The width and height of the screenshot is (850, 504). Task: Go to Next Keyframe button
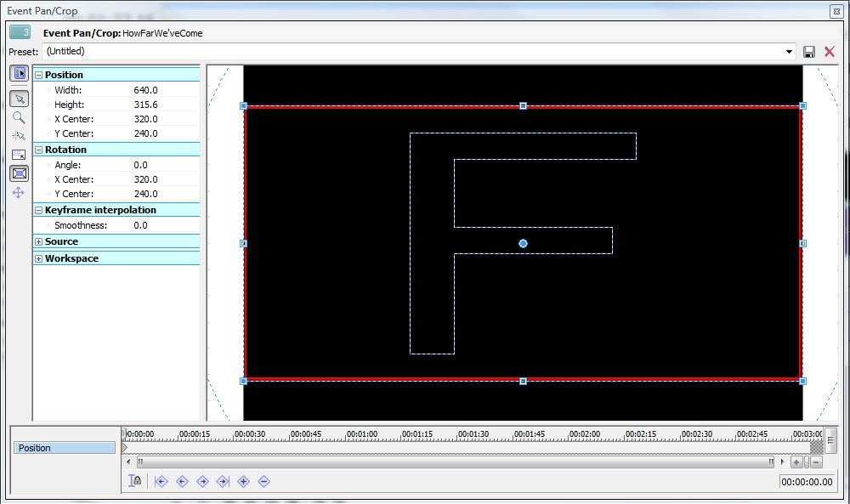(203, 481)
